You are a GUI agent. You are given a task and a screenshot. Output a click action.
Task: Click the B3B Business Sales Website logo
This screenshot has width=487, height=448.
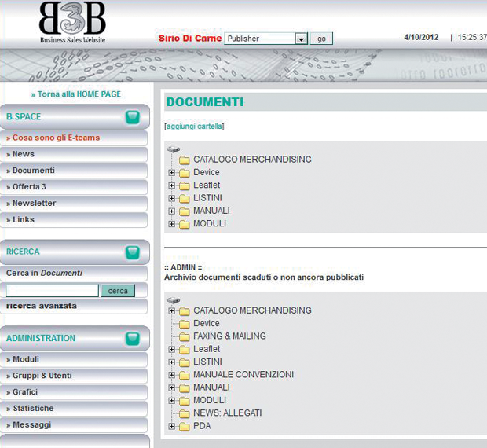[x=72, y=24]
